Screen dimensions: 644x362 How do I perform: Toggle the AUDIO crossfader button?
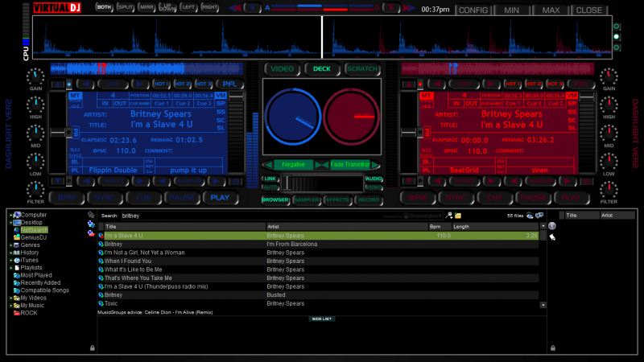point(374,179)
